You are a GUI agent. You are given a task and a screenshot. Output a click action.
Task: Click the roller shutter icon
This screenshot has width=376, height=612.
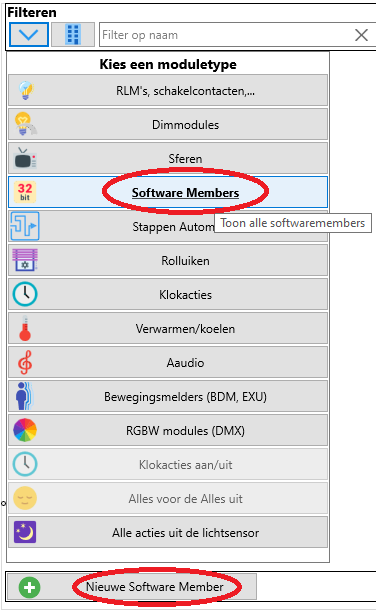tap(25, 260)
